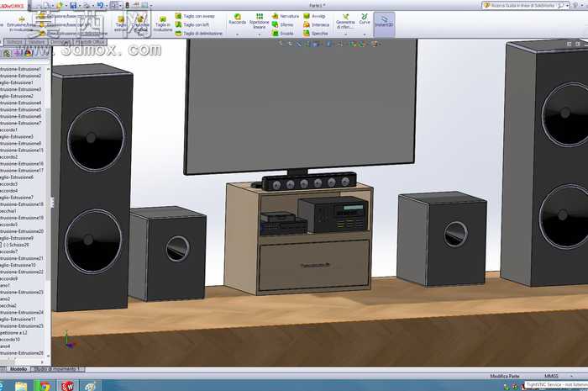Open Google Chrome from the taskbar
This screenshot has height=391, width=588.
click(45, 386)
